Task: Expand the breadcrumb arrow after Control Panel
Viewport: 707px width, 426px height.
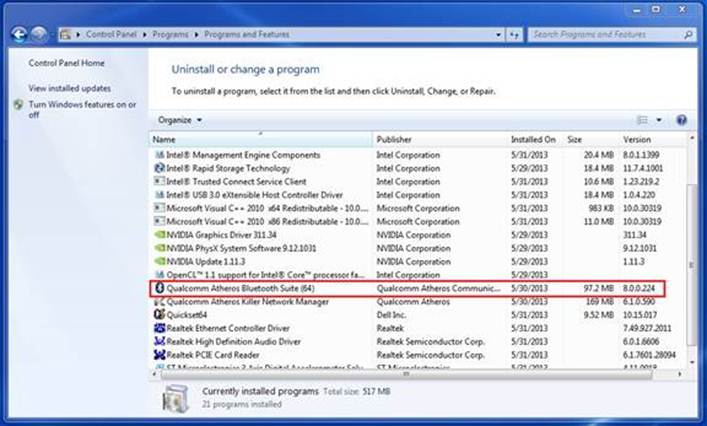Action: [x=144, y=35]
